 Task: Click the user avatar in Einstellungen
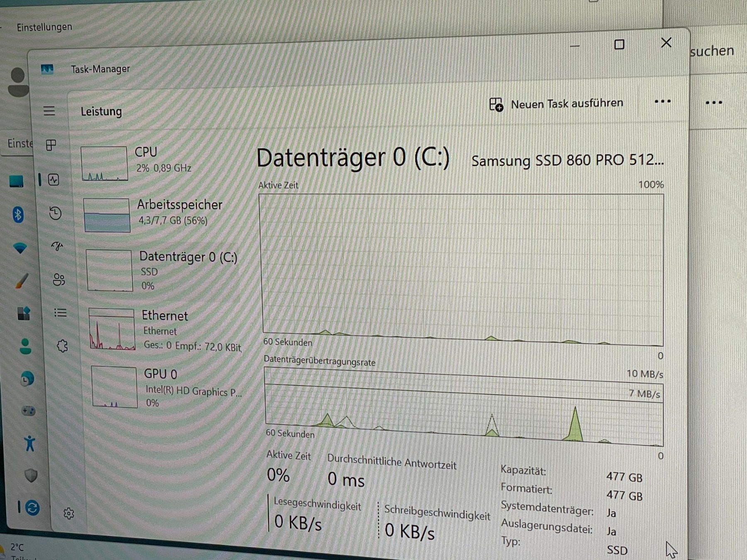18,82
